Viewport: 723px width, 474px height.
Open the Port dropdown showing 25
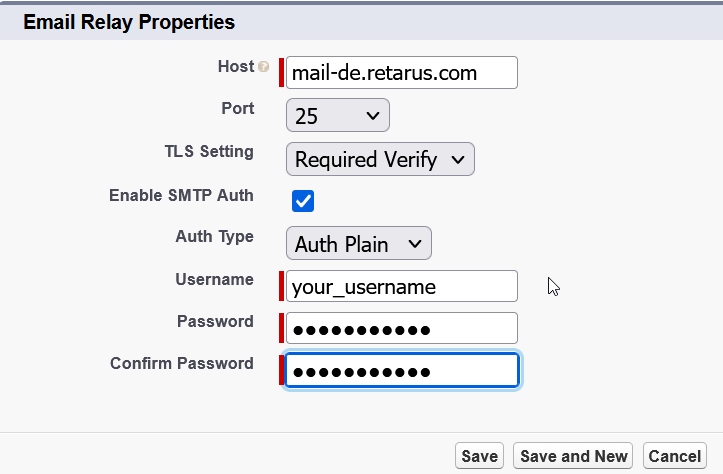point(337,116)
